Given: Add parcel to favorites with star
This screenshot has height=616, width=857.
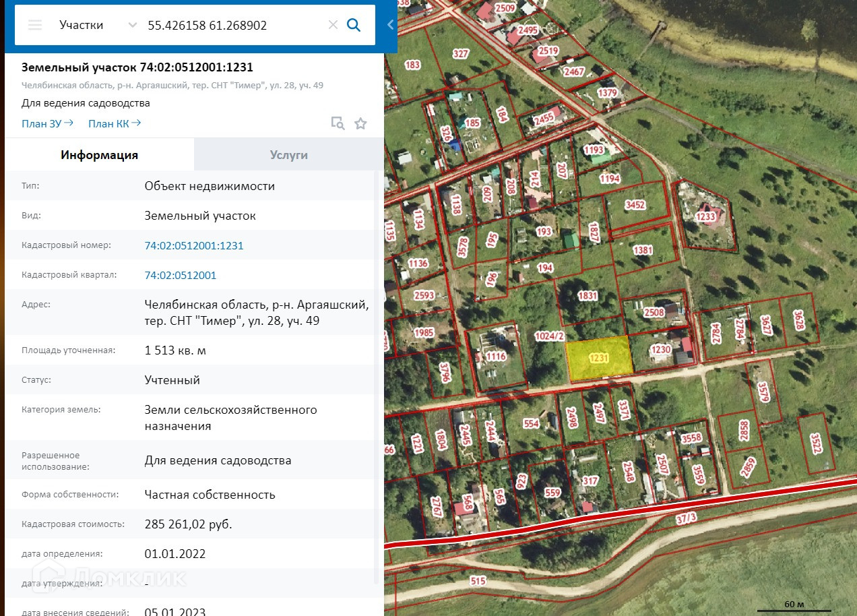Looking at the screenshot, I should click(360, 123).
